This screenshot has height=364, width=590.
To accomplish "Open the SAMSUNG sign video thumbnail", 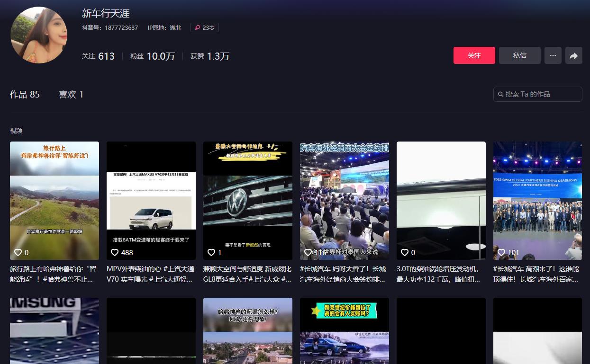I will coord(54,331).
